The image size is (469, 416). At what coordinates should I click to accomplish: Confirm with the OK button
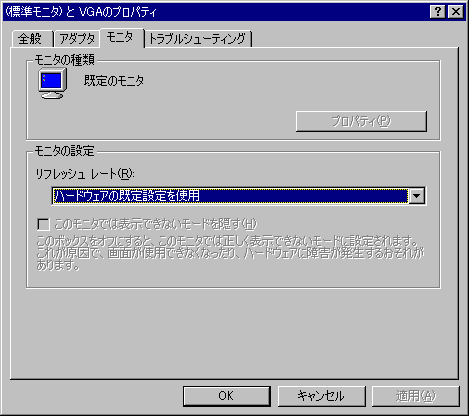click(227, 396)
